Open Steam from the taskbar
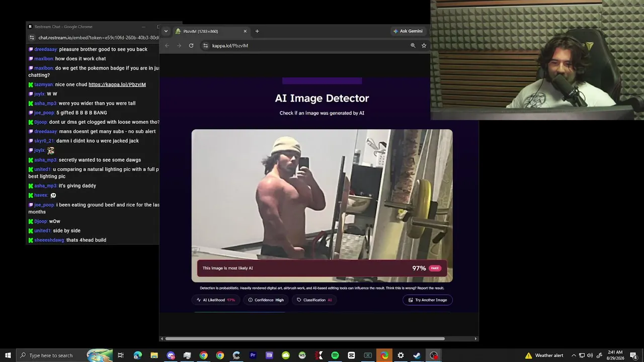Image resolution: width=644 pixels, height=362 pixels. coord(417,355)
